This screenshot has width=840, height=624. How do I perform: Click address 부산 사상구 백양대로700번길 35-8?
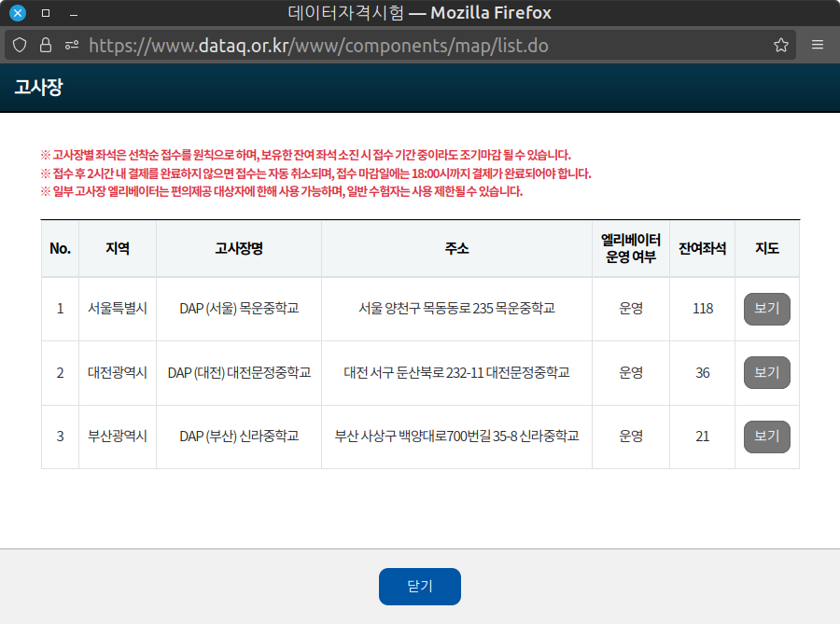pyautogui.click(x=457, y=437)
